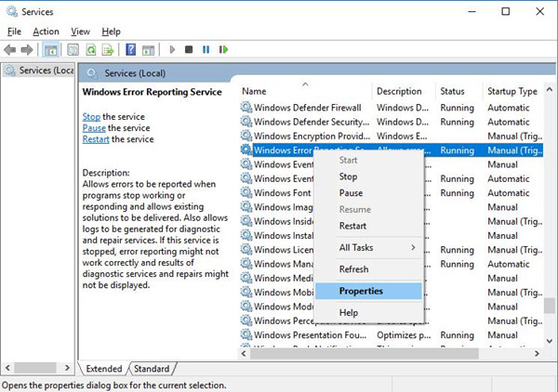
Task: Select Services (Local) in the tree pane
Action: pyautogui.click(x=39, y=71)
